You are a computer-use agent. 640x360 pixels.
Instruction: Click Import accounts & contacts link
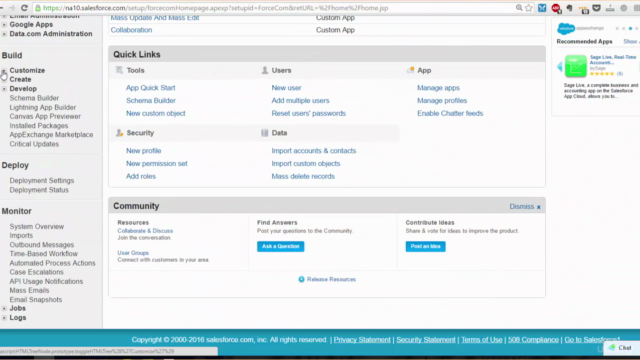(314, 151)
